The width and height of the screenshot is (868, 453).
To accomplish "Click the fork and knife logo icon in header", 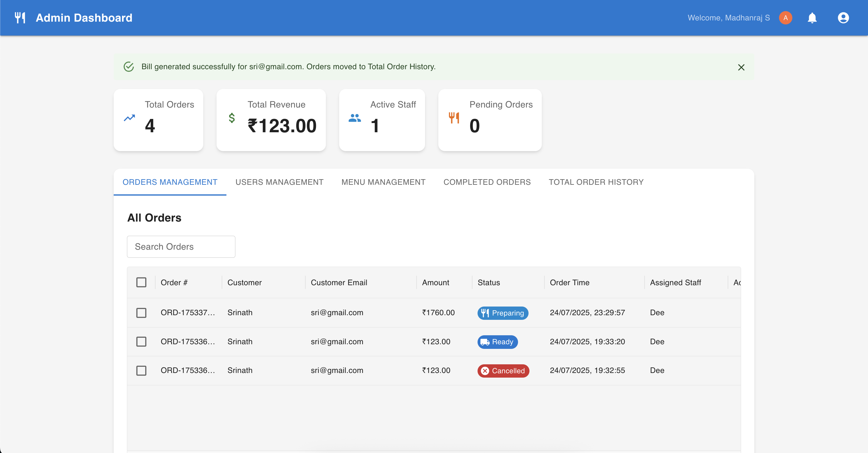I will [x=20, y=18].
